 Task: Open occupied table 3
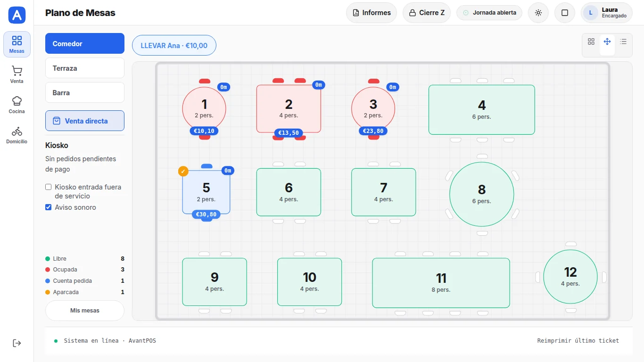point(373,109)
